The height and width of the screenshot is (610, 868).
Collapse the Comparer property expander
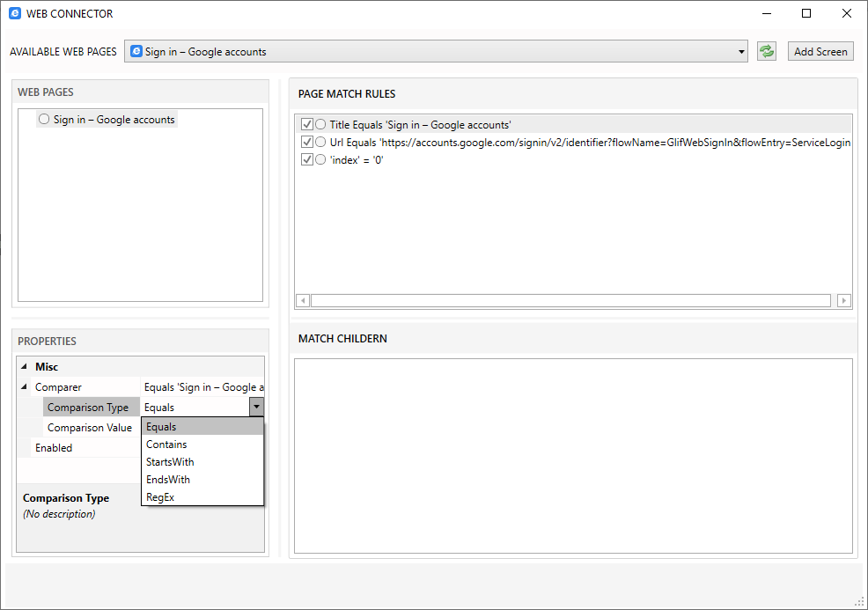pos(25,386)
